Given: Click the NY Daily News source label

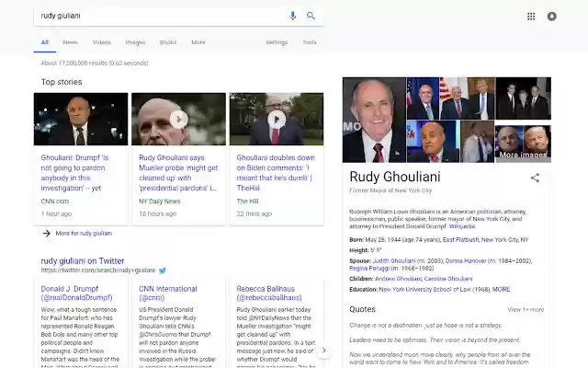Looking at the screenshot, I should [x=159, y=201].
